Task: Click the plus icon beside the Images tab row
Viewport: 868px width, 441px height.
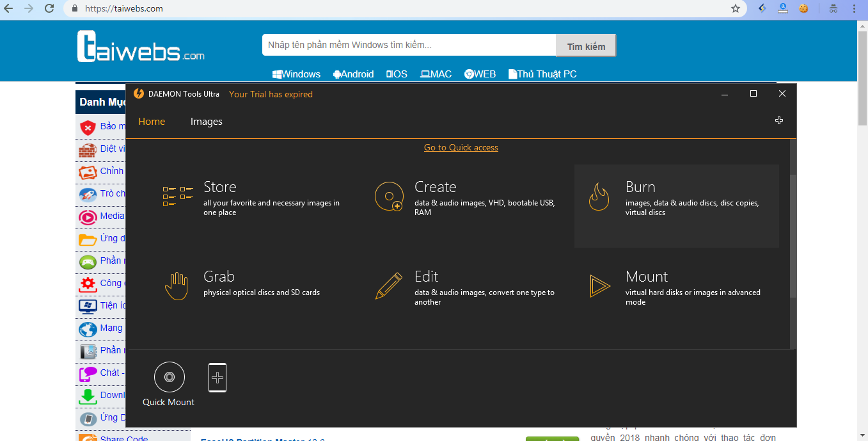Action: coord(779,121)
